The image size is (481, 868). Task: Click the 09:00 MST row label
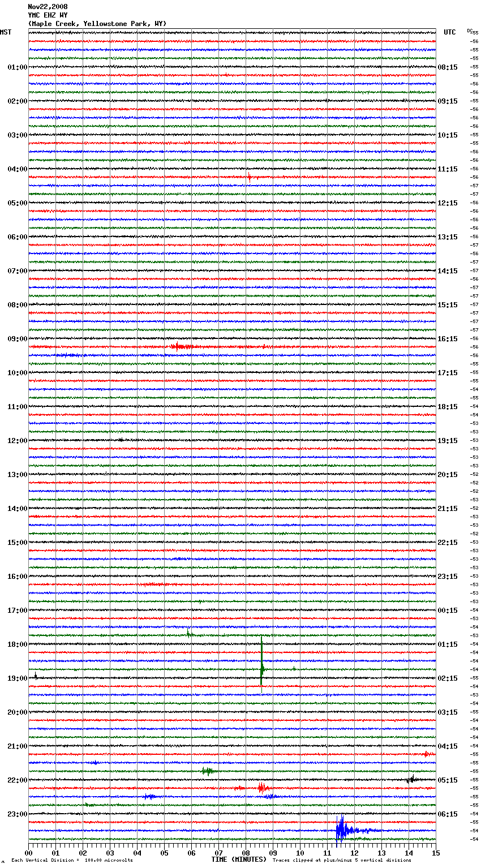[17, 339]
